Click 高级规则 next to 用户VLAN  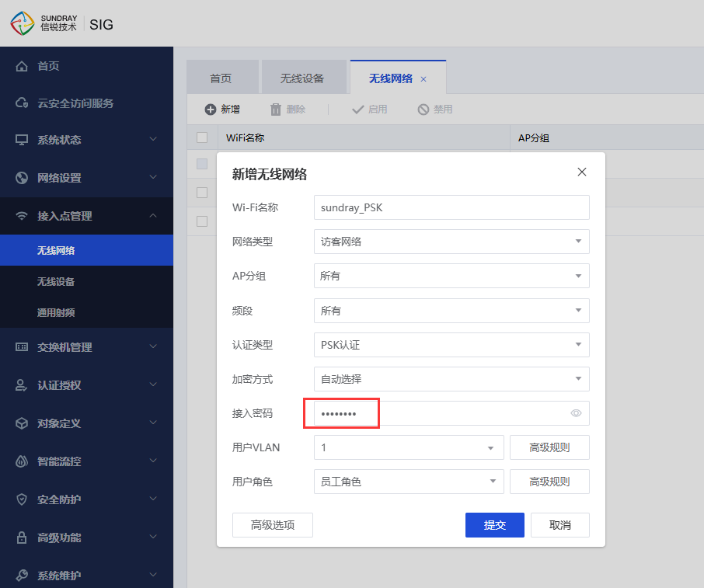(549, 447)
